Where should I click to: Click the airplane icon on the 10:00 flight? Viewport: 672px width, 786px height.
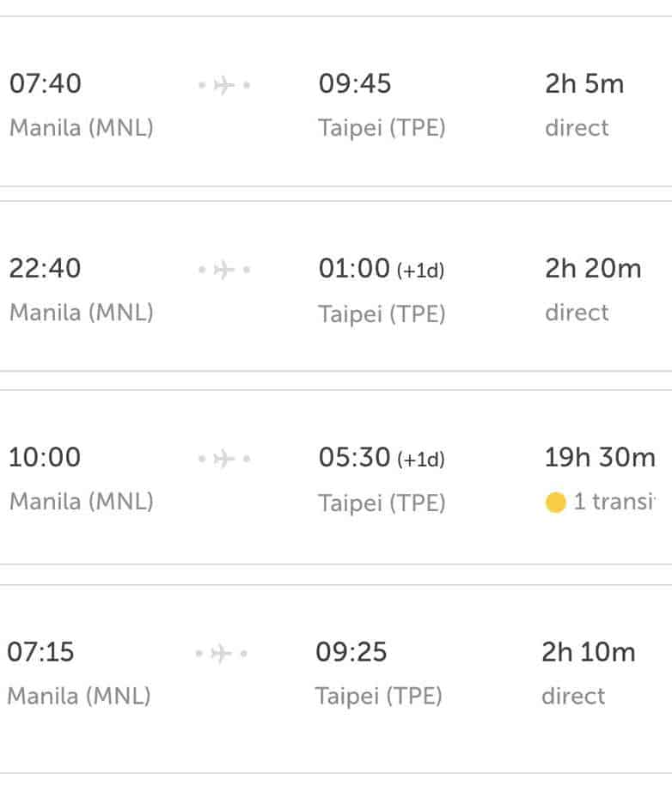click(223, 459)
